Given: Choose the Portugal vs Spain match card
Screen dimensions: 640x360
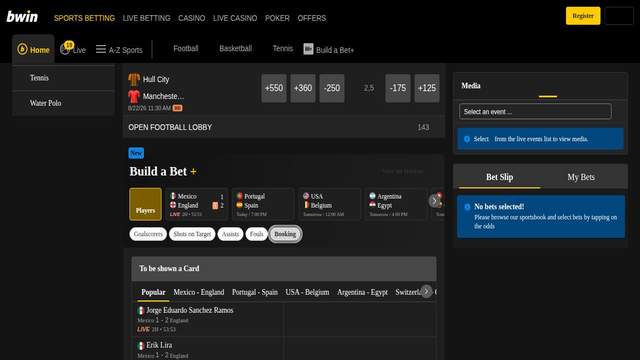Looking at the screenshot, I should [262, 204].
